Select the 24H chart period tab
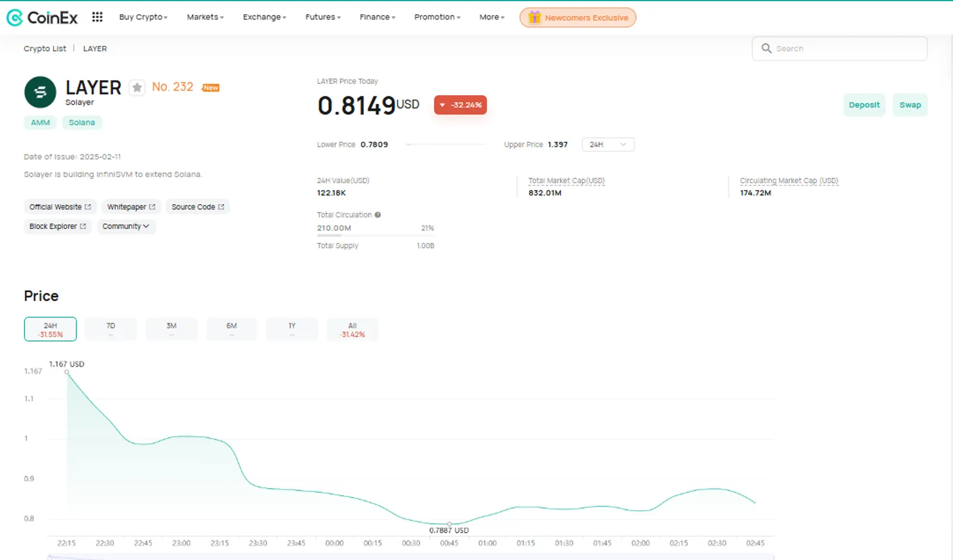 pyautogui.click(x=50, y=329)
